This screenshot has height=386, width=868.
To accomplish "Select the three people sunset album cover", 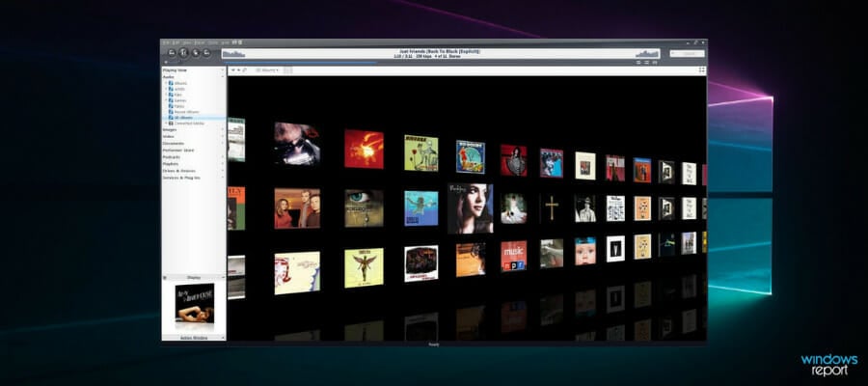I will 297,208.
